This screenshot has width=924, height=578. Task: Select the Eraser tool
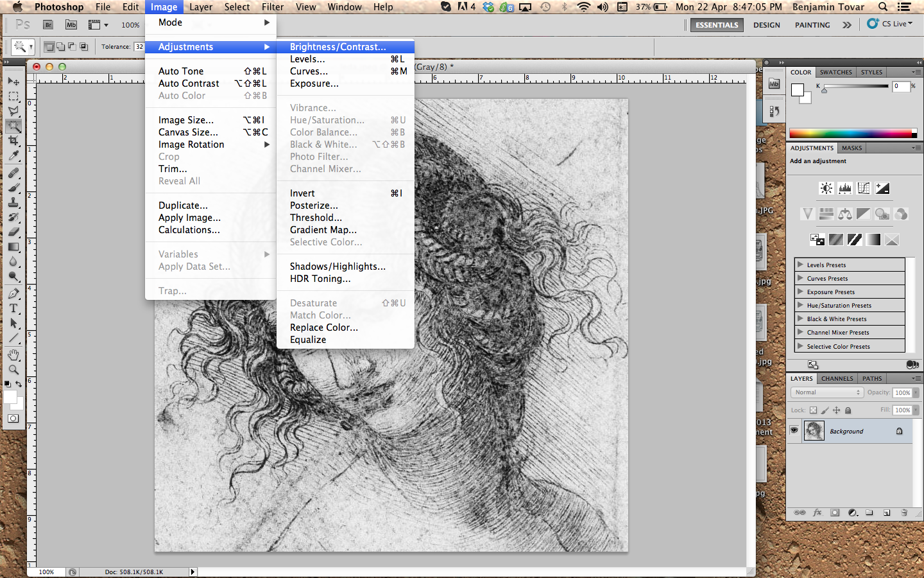[x=13, y=232]
